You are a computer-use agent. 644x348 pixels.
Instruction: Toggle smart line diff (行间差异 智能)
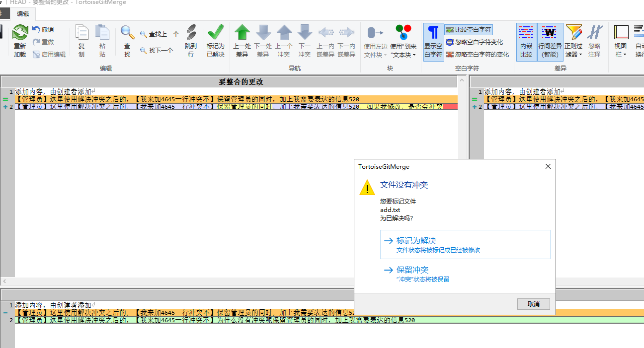coord(550,42)
